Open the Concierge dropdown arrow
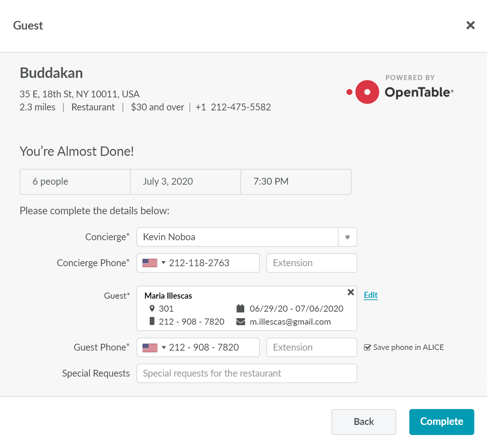 point(348,237)
